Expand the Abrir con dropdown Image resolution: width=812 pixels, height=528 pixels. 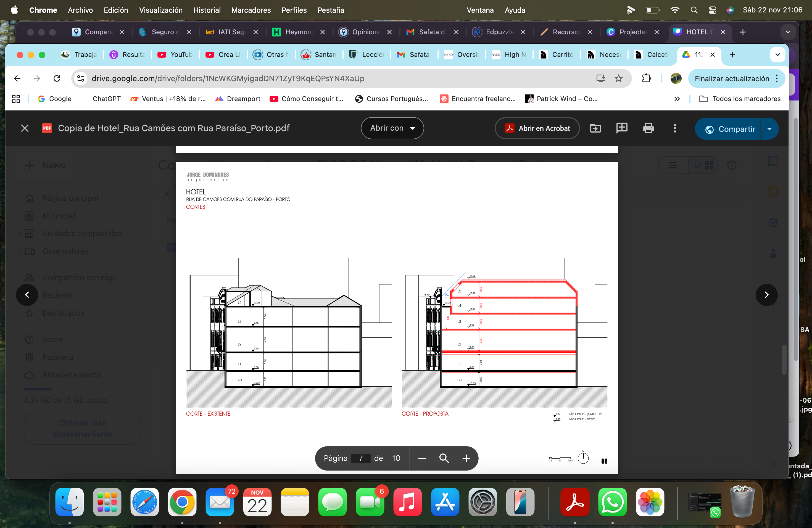pos(392,128)
